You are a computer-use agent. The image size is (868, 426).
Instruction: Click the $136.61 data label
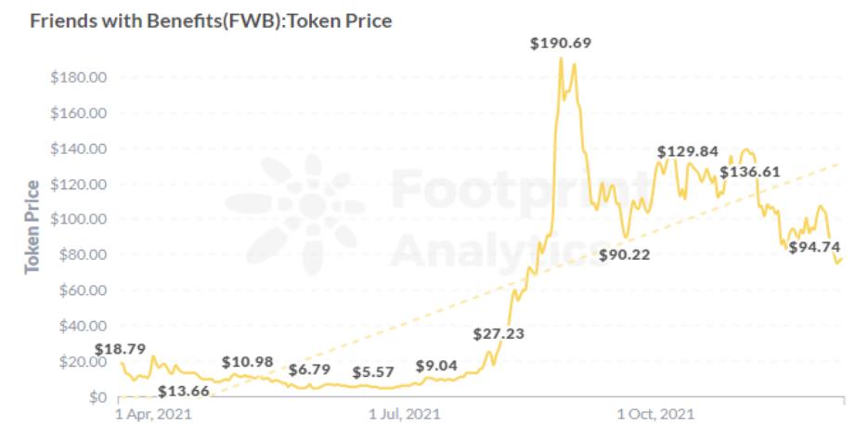[x=749, y=171]
